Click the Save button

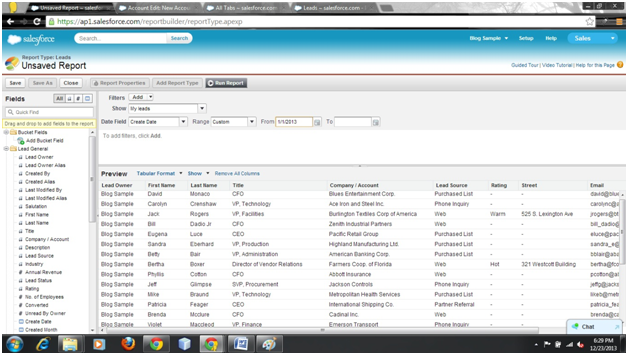15,83
